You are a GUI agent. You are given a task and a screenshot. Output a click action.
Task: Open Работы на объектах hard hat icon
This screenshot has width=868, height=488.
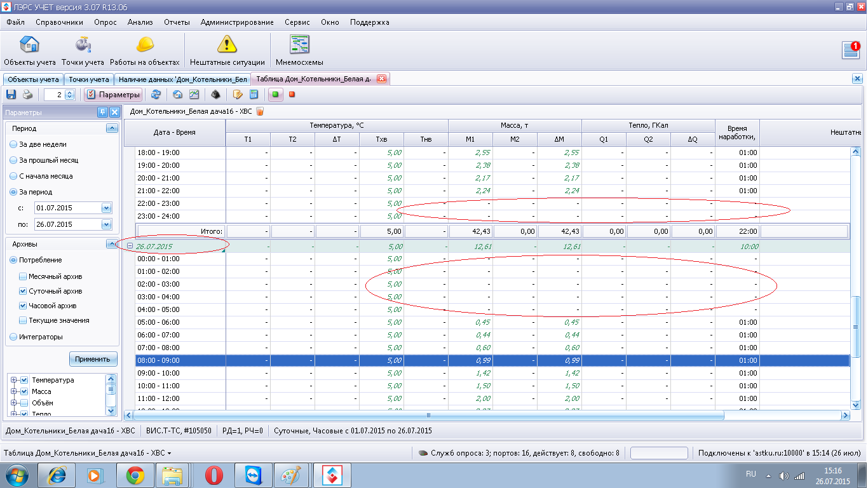click(x=145, y=51)
